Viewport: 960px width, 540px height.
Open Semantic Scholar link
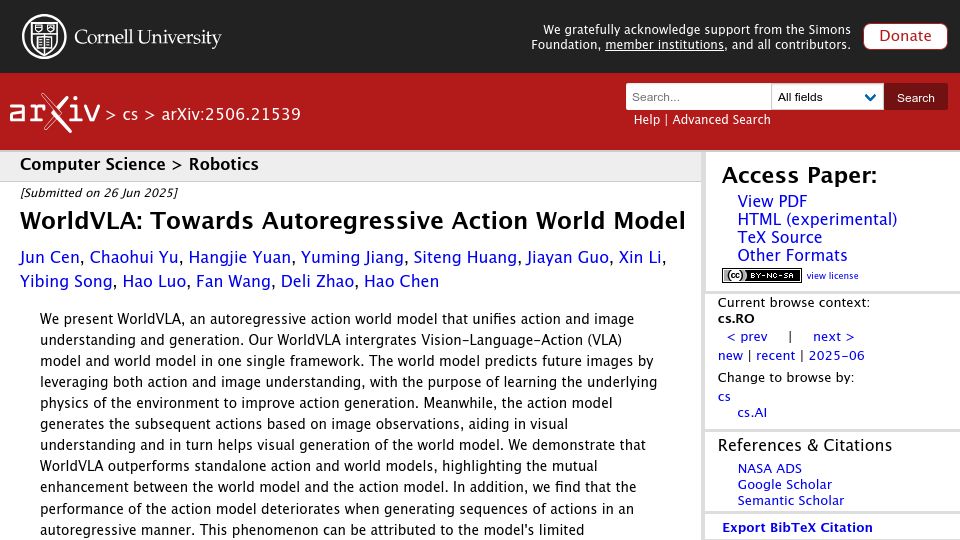coord(790,500)
